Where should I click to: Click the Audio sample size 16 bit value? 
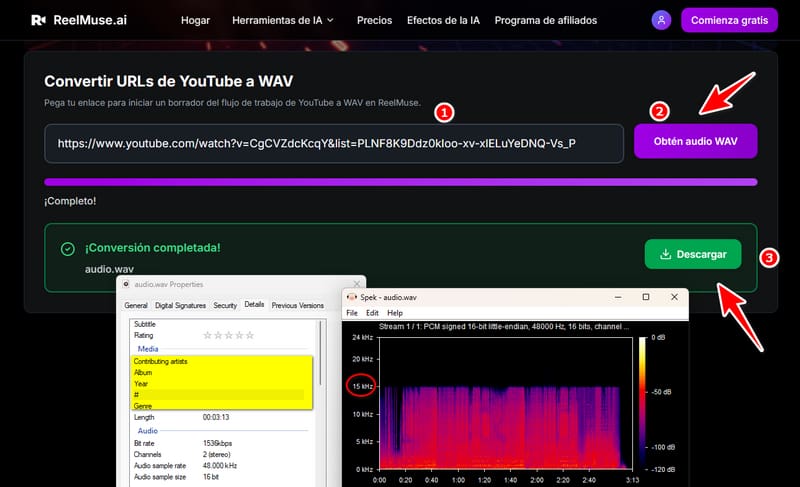(x=211, y=477)
